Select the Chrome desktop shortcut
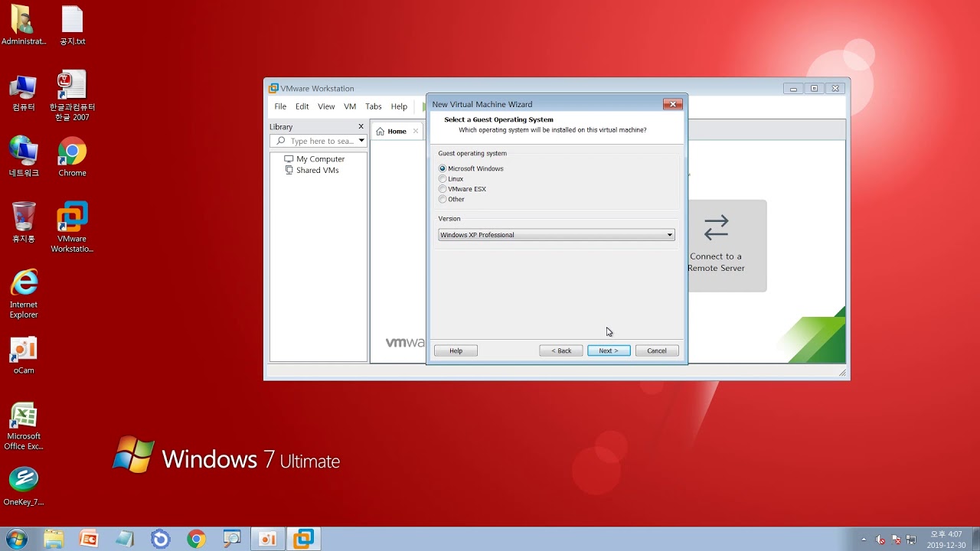Image resolution: width=980 pixels, height=551 pixels. point(72,158)
